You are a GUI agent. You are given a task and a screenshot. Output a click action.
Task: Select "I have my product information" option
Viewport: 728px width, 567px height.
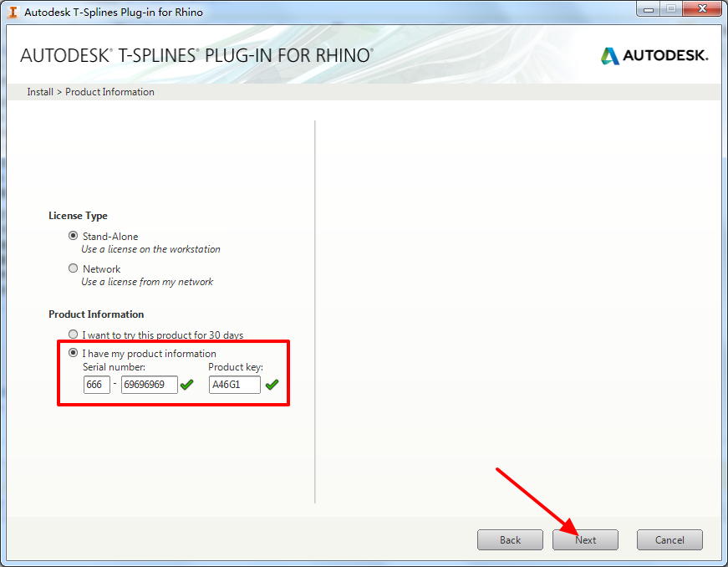point(73,353)
